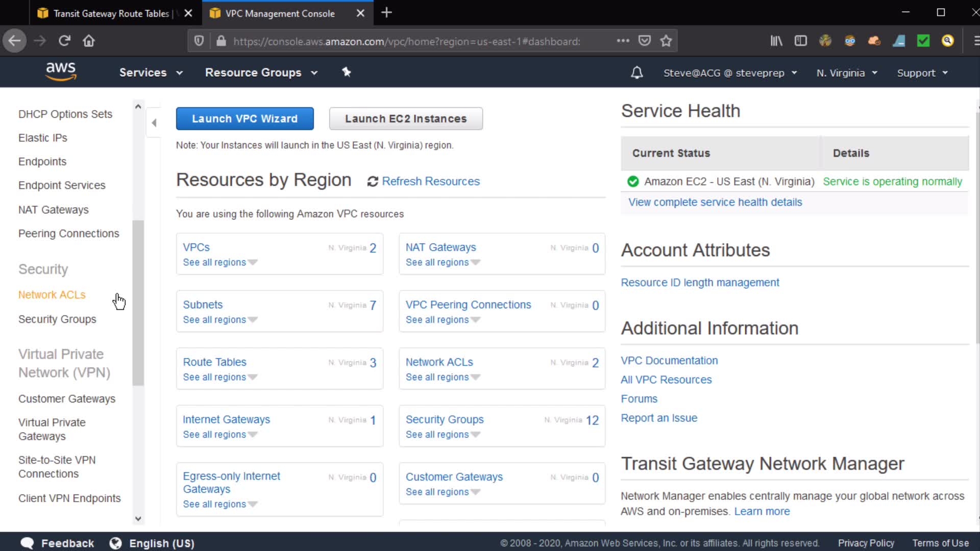This screenshot has height=551, width=980.
Task: Click the pin shortcut icon in AWS navbar
Action: point(347,72)
